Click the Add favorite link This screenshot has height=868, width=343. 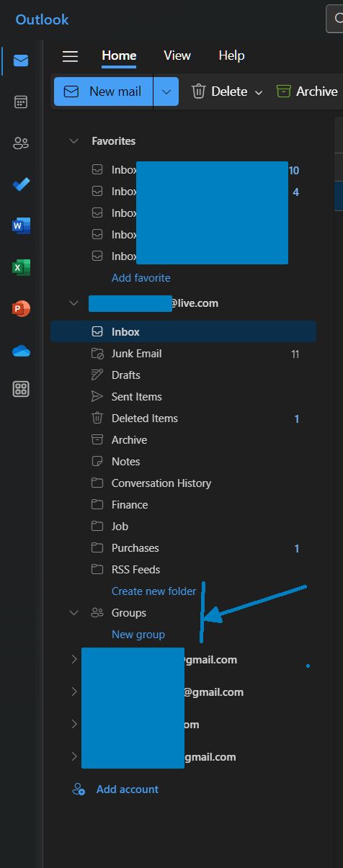click(141, 278)
